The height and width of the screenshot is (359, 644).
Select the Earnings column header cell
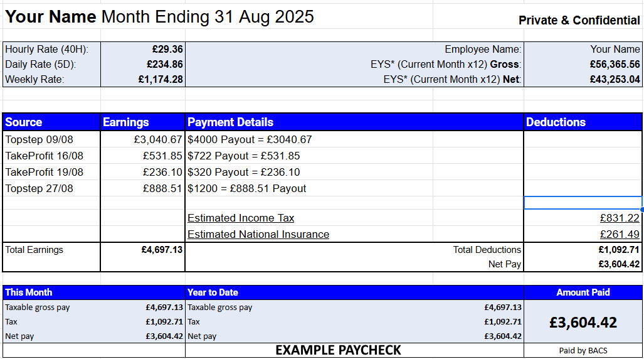coord(142,122)
